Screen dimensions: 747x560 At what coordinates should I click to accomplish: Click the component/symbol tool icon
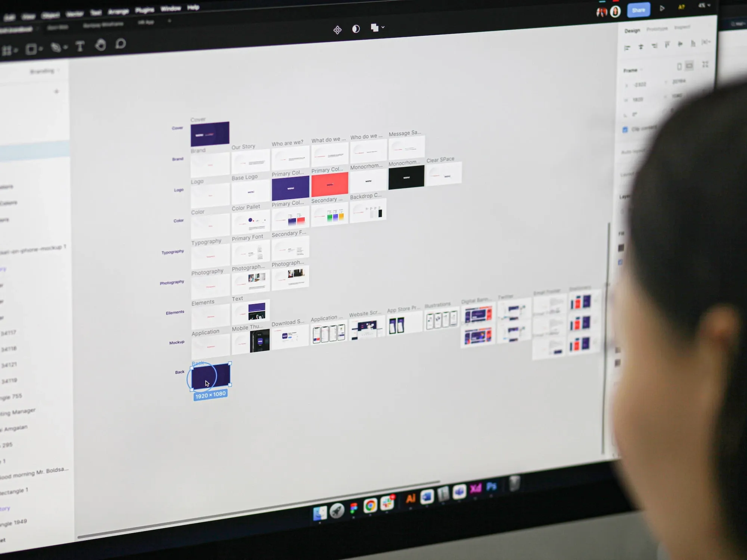[x=337, y=28]
